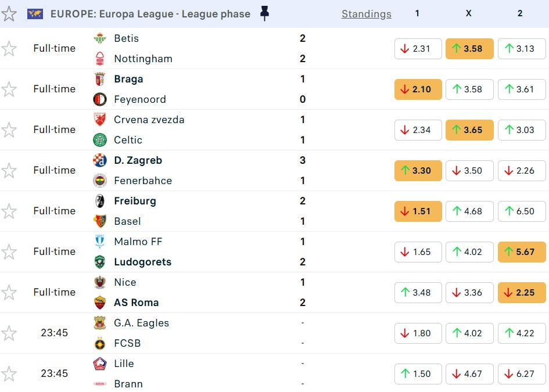
Task: Pick away odds 5.67 for Ludogorets
Action: [x=521, y=251]
